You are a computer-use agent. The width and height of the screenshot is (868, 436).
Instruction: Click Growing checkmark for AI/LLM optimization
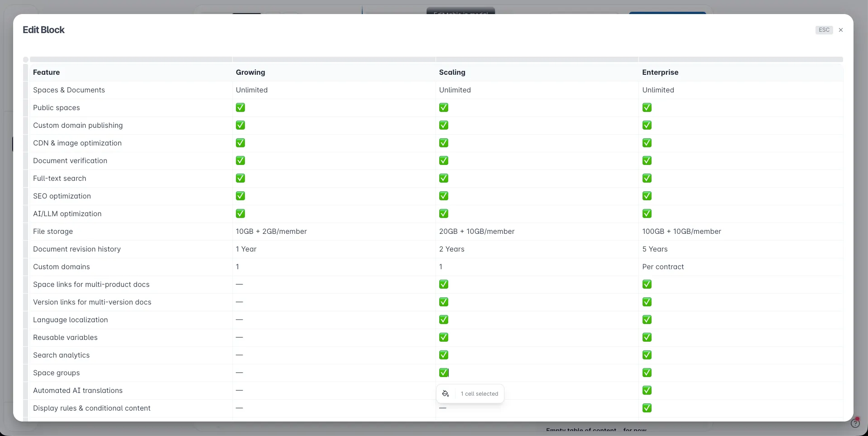(x=240, y=213)
